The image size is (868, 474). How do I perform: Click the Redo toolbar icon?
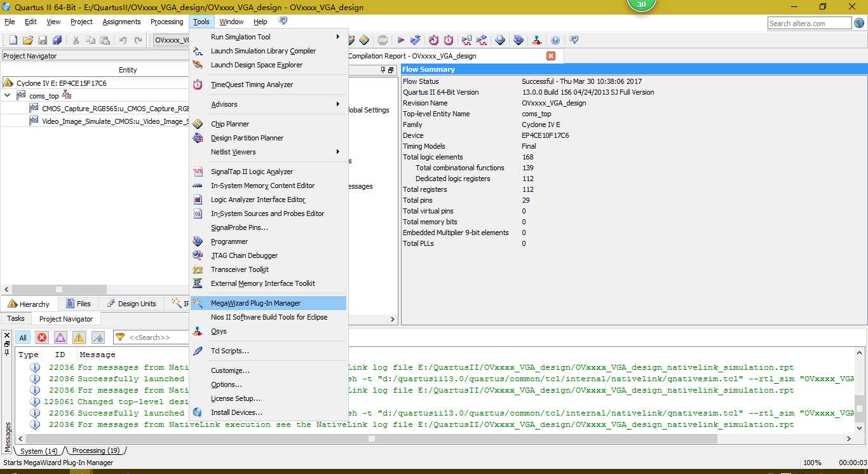click(138, 40)
